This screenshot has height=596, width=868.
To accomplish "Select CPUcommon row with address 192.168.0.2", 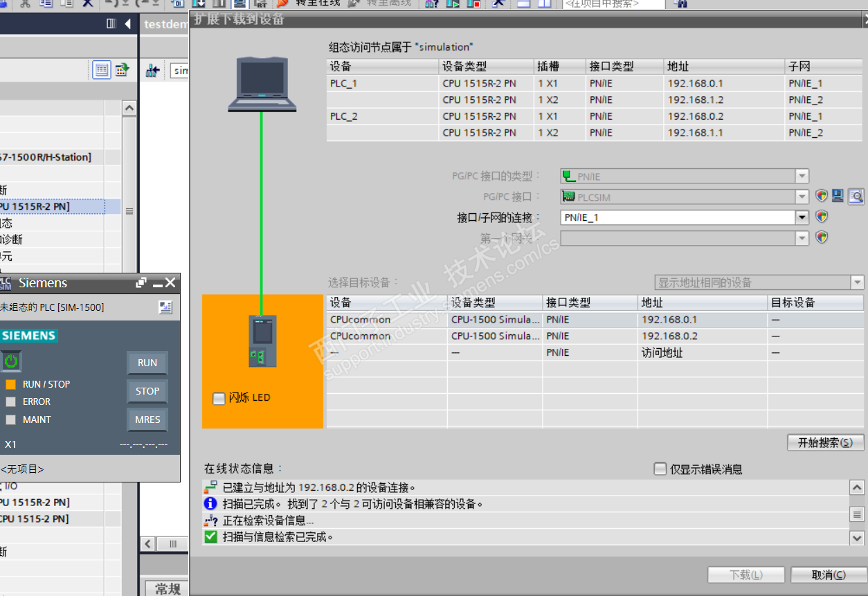I will [x=595, y=336].
